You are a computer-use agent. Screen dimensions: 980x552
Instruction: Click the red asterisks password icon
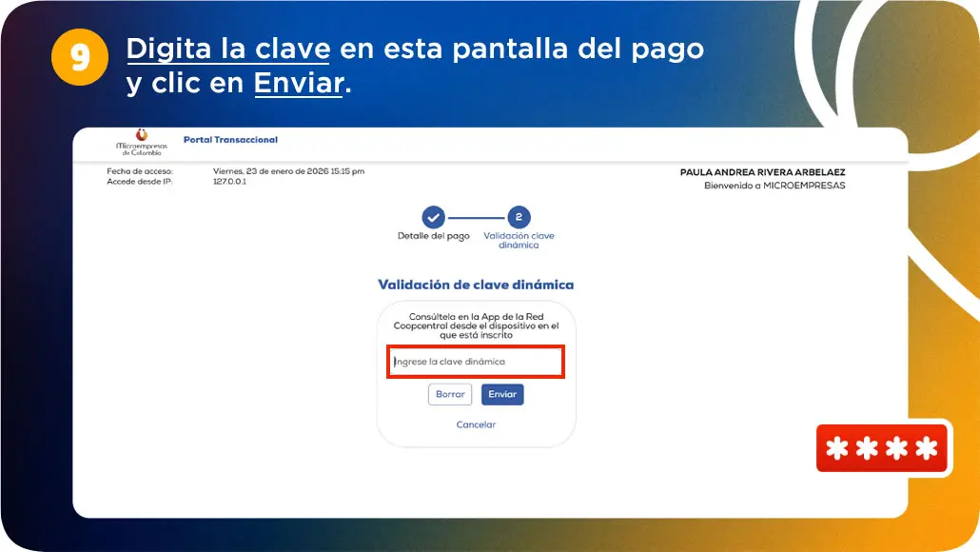tap(882, 447)
